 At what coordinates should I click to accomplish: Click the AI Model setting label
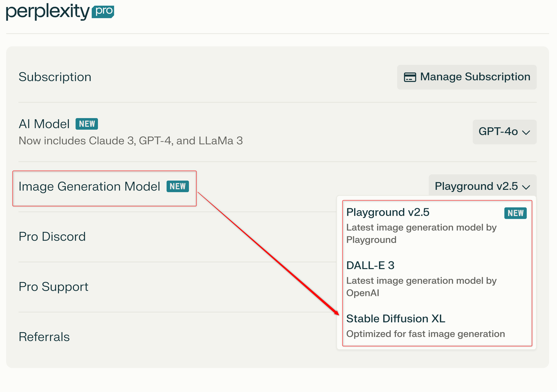[x=44, y=124]
